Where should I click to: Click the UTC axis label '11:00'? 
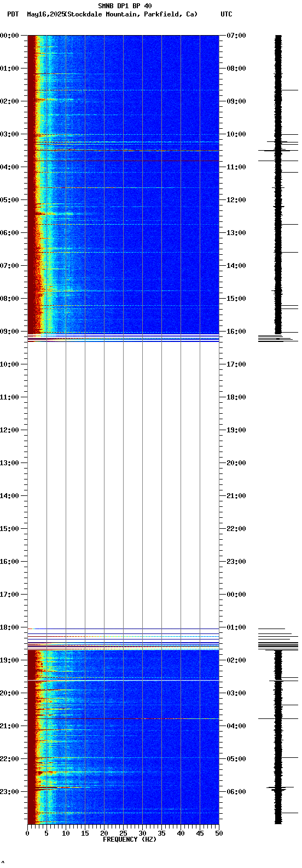click(x=236, y=167)
